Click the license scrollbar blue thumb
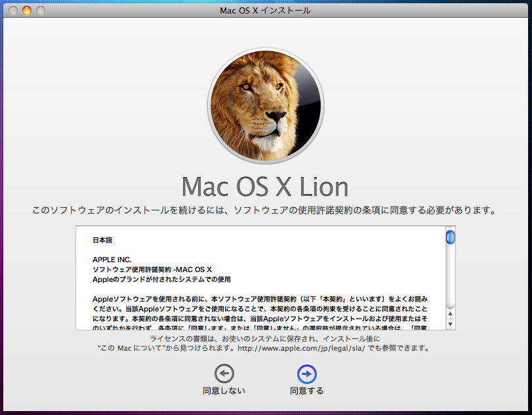This screenshot has width=532, height=415. 450,237
